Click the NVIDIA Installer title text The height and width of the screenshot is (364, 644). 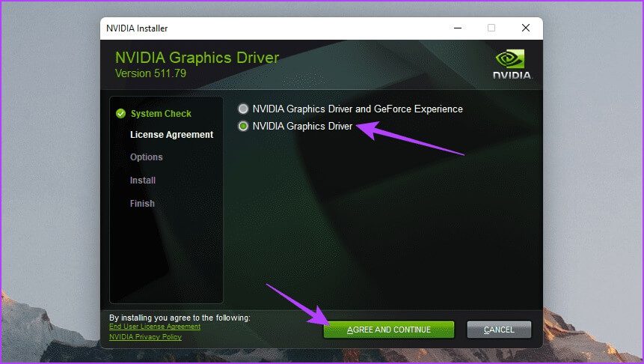click(x=137, y=28)
